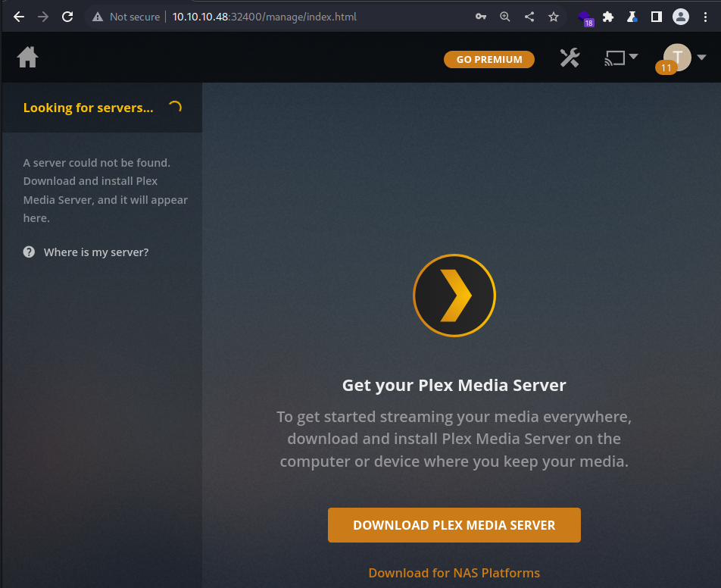Image resolution: width=721 pixels, height=588 pixels.
Task: Open the purple extension with 18 badge
Action: 586,18
